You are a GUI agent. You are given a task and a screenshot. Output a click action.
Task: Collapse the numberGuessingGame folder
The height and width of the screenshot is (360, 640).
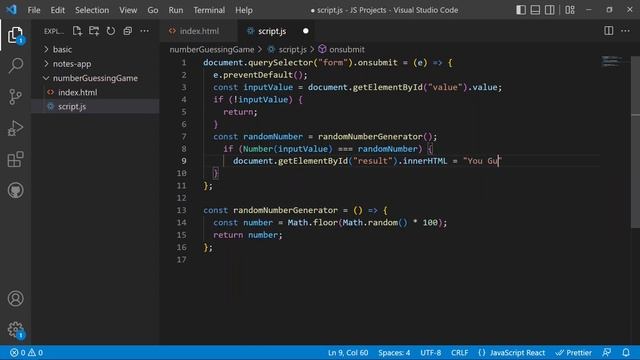[x=96, y=78]
